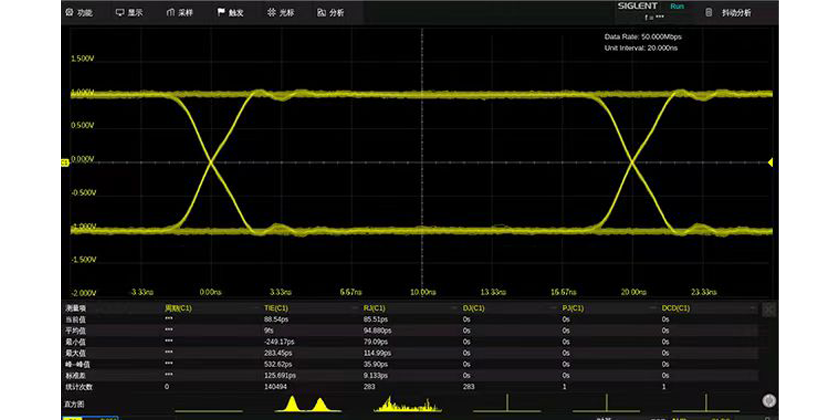Click the Data Rate readout text
Viewport: 840px width, 420px height.
click(642, 37)
